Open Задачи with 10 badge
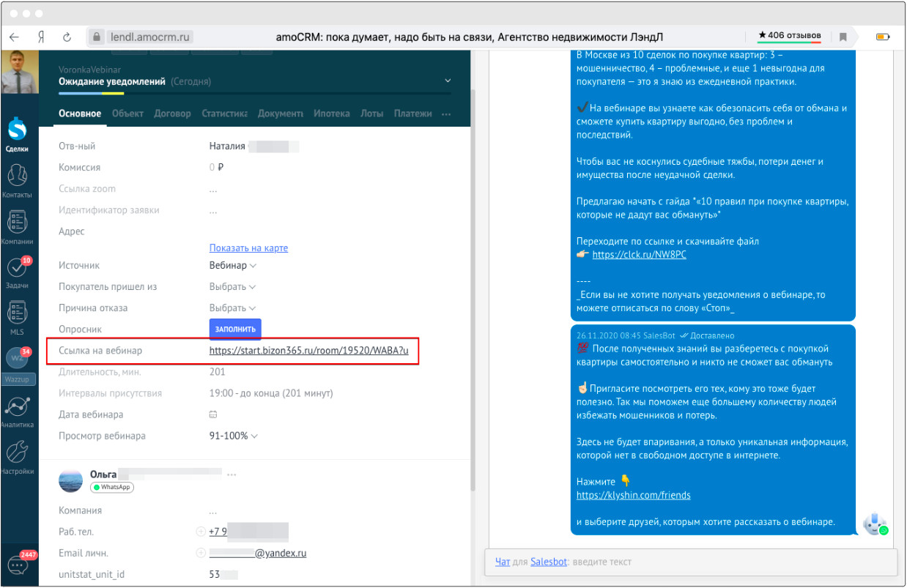 click(18, 273)
